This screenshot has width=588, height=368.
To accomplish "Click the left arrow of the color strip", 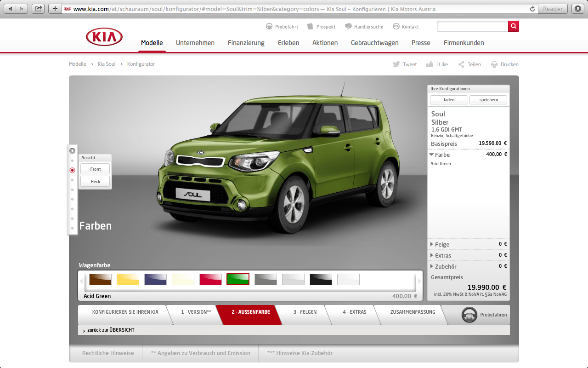I will (81, 280).
